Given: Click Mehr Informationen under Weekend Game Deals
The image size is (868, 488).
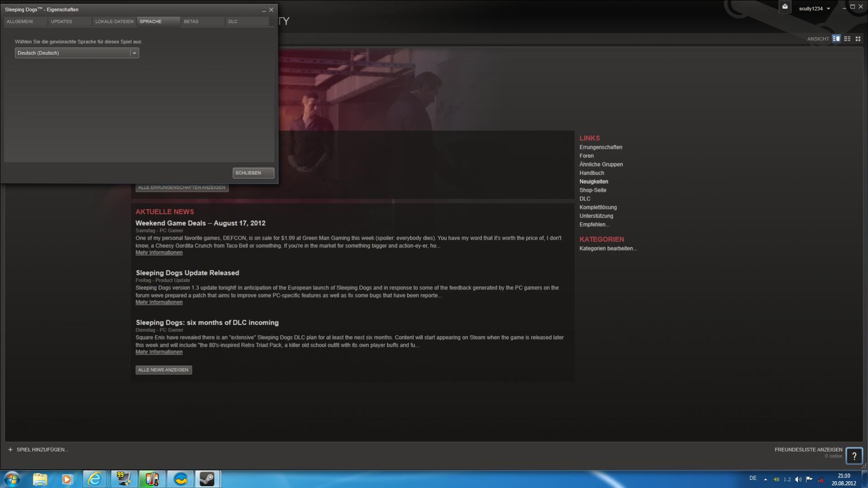Looking at the screenshot, I should [159, 253].
